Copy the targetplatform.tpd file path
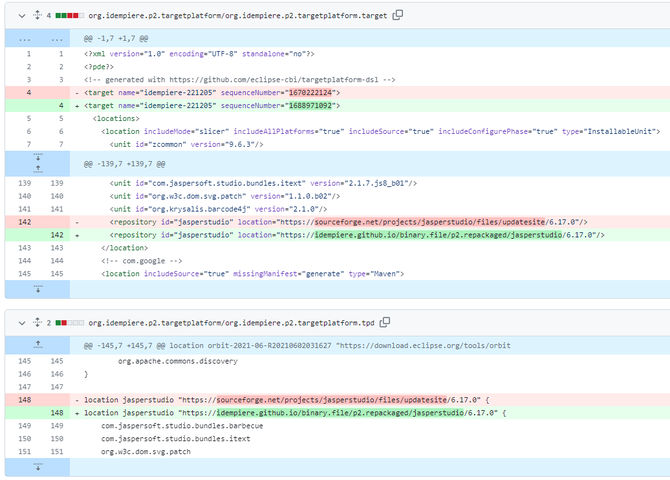Screen dimensions: 670x480 pos(385,322)
